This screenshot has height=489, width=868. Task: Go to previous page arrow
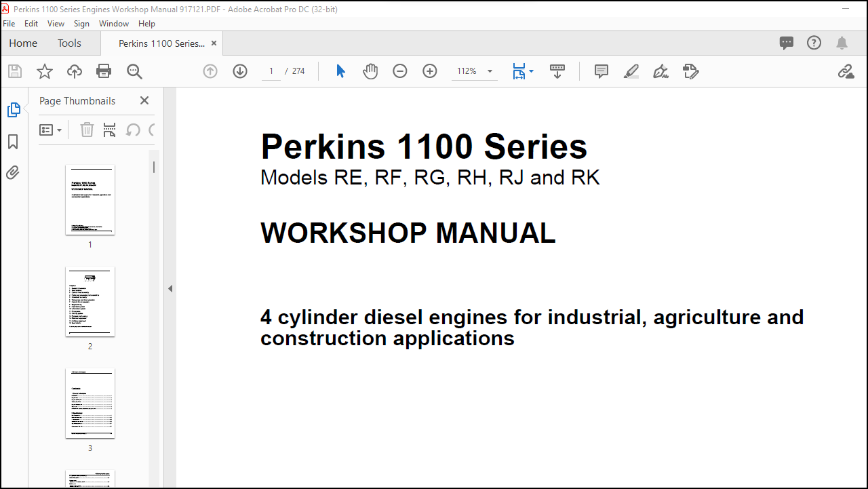(x=210, y=71)
